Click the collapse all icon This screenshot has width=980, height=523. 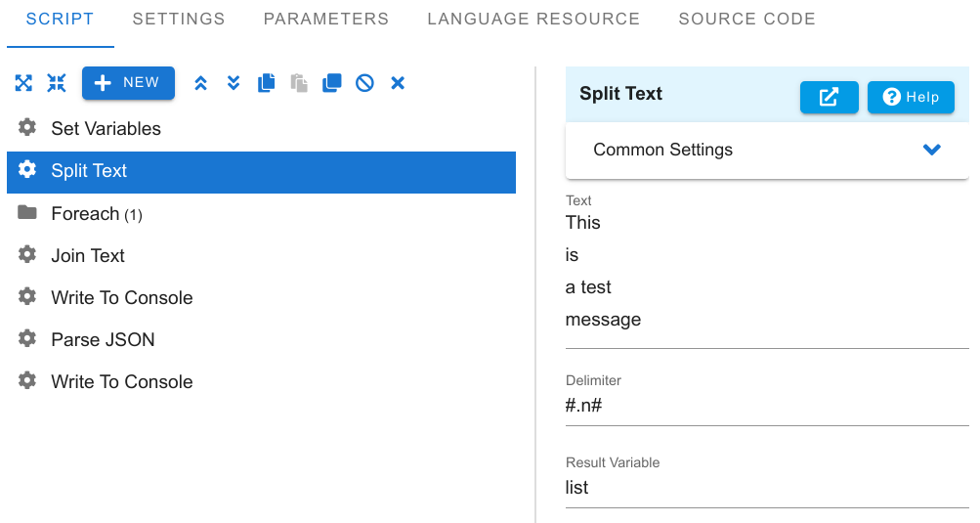click(57, 82)
